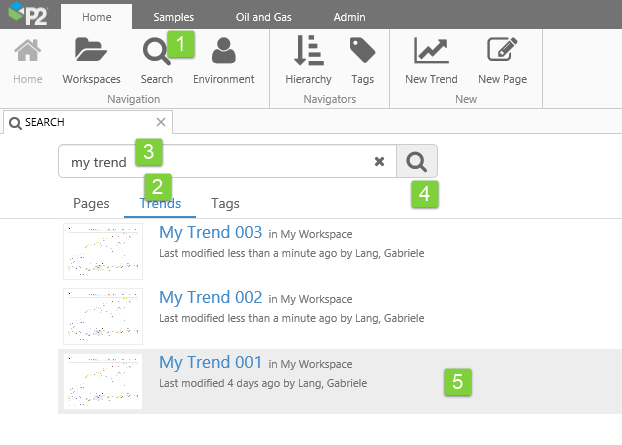
Task: Open the Hierarchy navigator
Action: [307, 52]
